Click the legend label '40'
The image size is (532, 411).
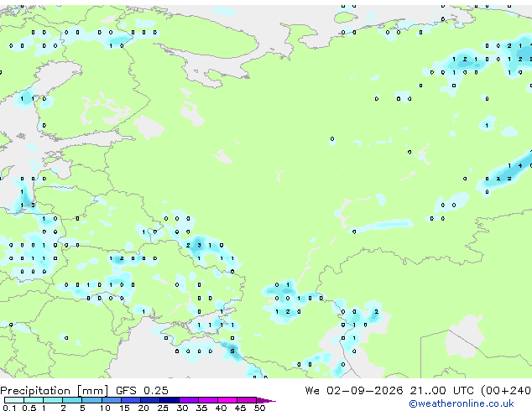[x=221, y=408]
